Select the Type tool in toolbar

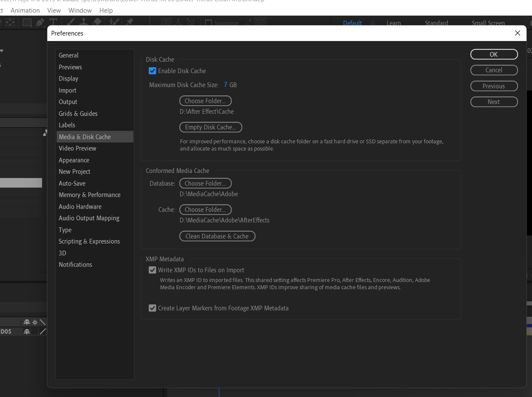[x=53, y=22]
